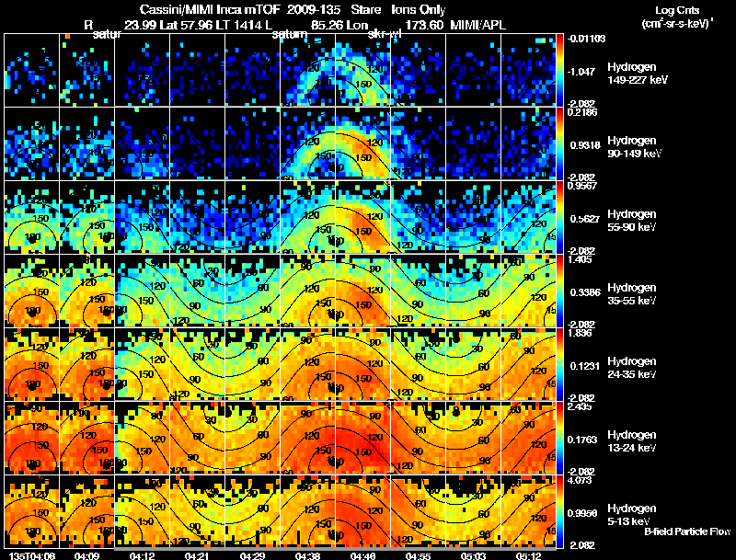Image resolution: width=736 pixels, height=560 pixels.
Task: Select the 35-55 keV panel at 04:12
Action: [x=143, y=291]
